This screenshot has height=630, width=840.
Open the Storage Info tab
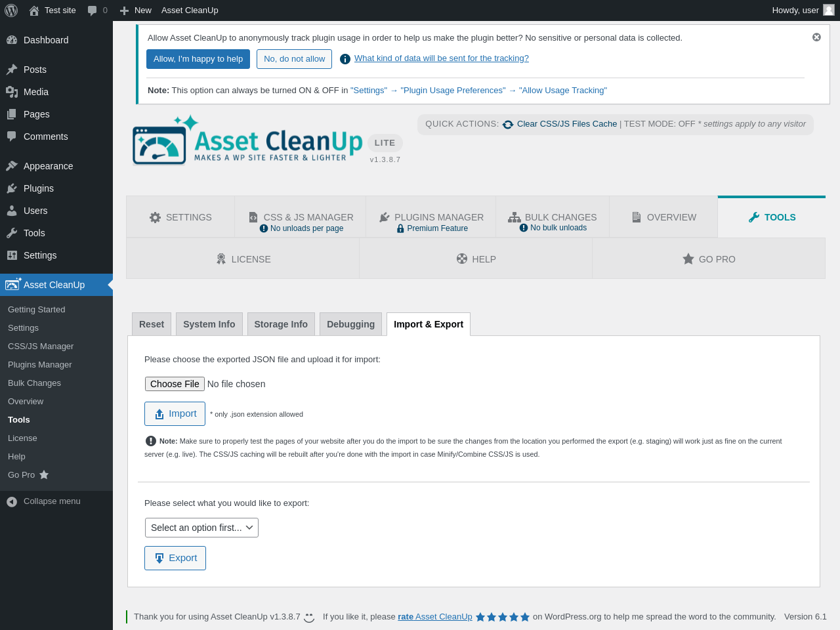[x=281, y=324]
